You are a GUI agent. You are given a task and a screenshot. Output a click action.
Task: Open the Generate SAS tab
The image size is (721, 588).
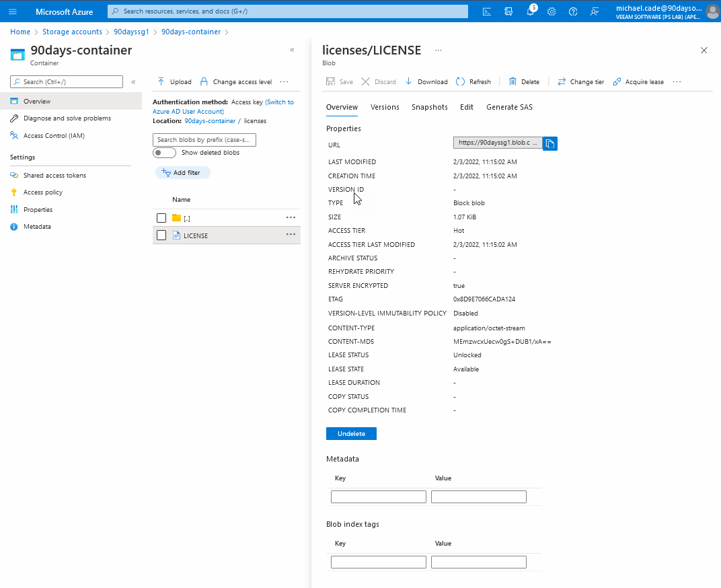coord(509,107)
